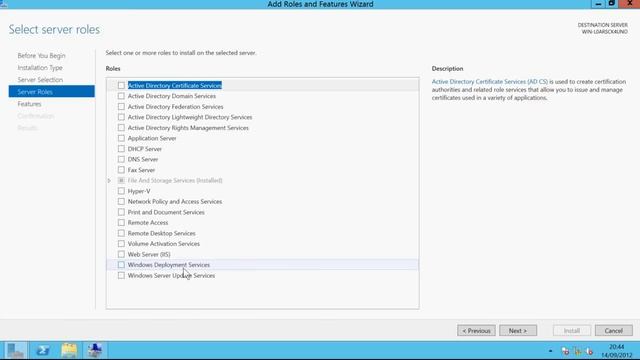Click the Next button

point(518,331)
